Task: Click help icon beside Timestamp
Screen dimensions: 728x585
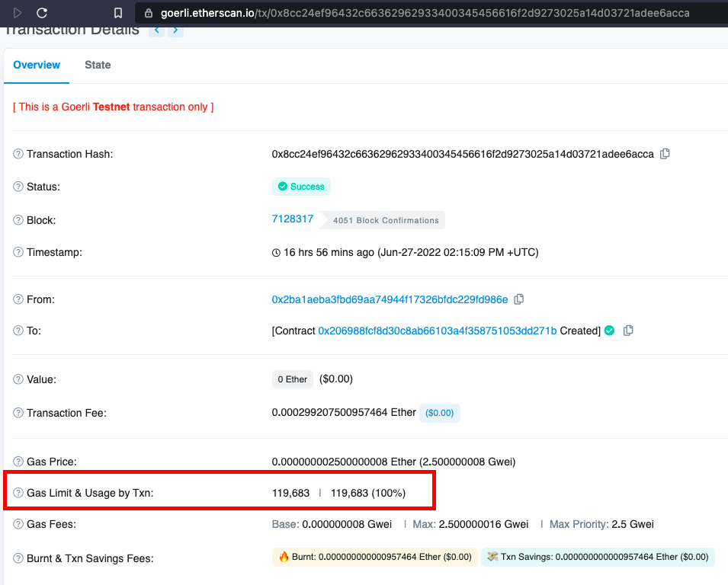Action: pyautogui.click(x=18, y=252)
